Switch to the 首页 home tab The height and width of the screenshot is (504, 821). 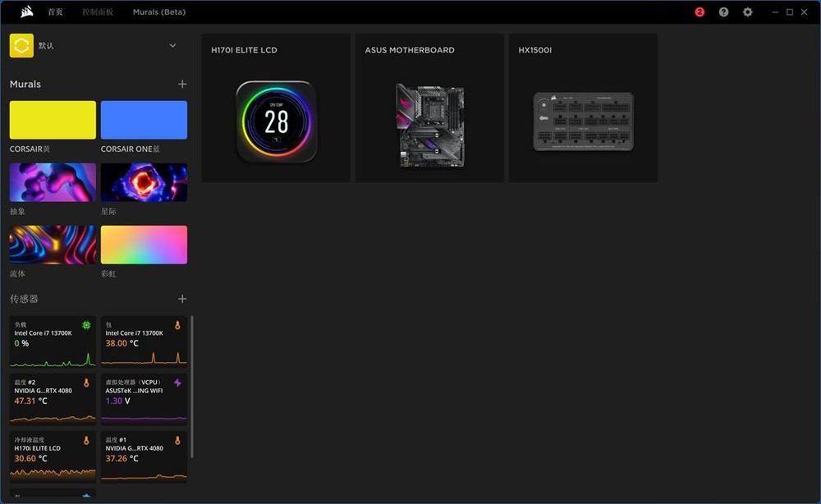point(55,12)
